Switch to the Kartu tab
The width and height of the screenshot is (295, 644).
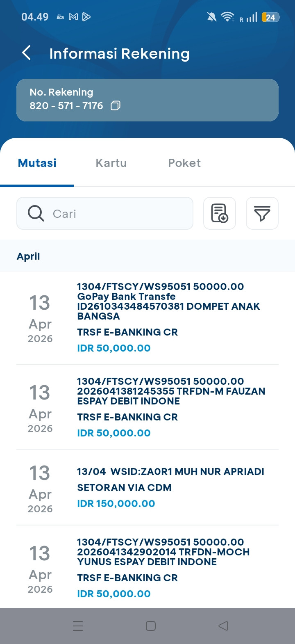pyautogui.click(x=111, y=163)
